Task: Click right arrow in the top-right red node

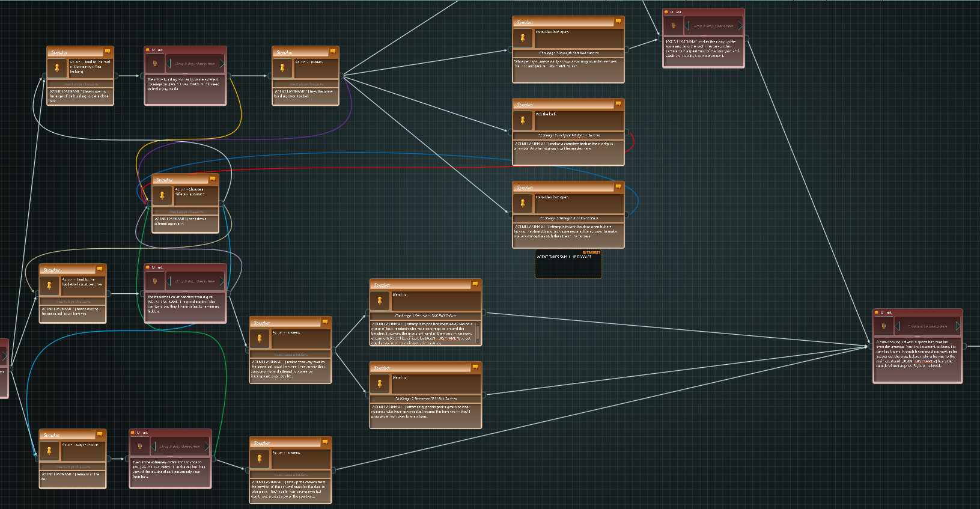Action: click(740, 26)
